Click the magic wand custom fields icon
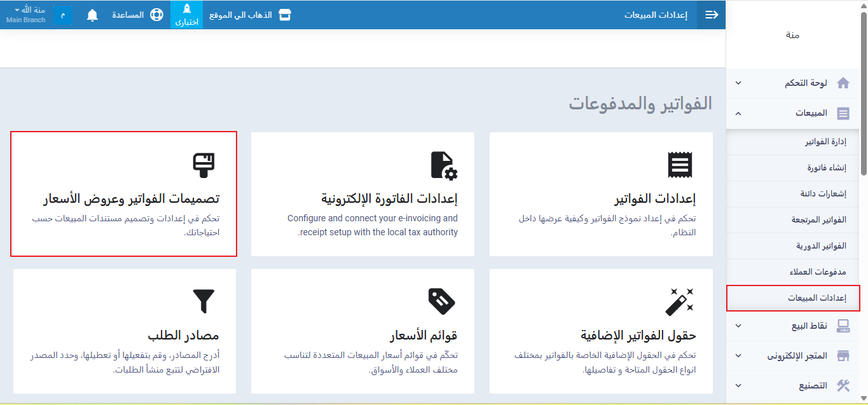The height and width of the screenshot is (405, 868). (679, 301)
